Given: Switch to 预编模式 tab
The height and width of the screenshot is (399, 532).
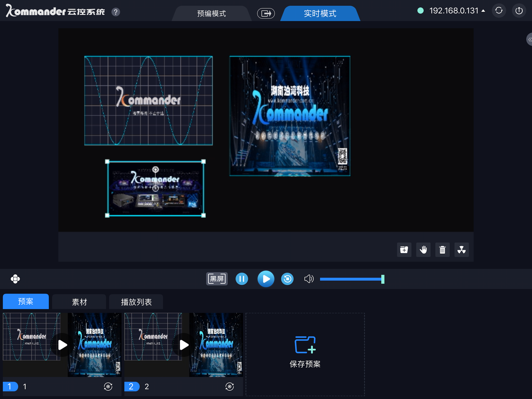Looking at the screenshot, I should coord(211,13).
